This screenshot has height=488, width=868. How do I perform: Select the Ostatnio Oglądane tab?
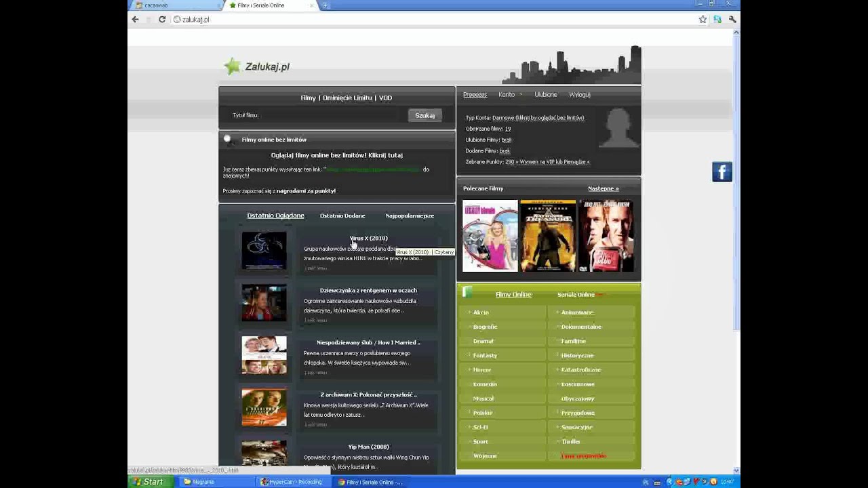(x=275, y=216)
